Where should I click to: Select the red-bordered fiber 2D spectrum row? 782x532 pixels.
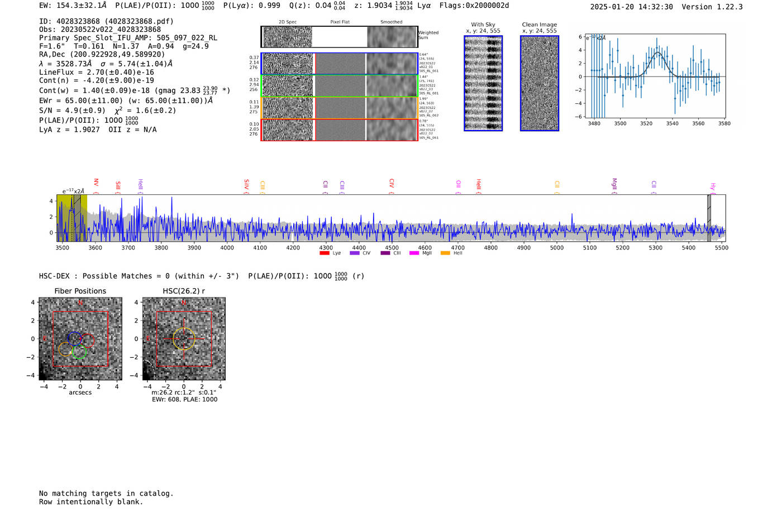coord(340,130)
